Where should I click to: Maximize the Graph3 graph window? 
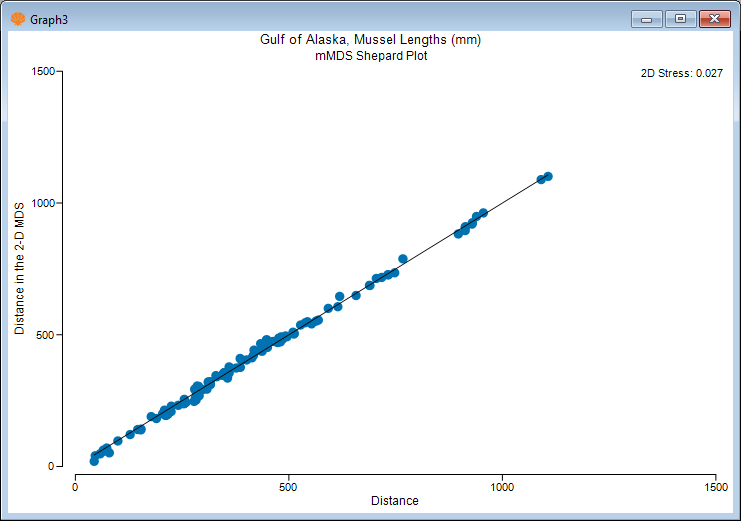pos(681,18)
